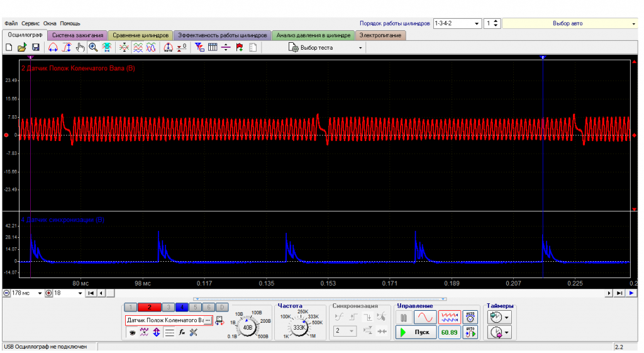The height and width of the screenshot is (353, 644).
Task: Switch to Эффективность работы цилиндров tab
Action: (222, 35)
